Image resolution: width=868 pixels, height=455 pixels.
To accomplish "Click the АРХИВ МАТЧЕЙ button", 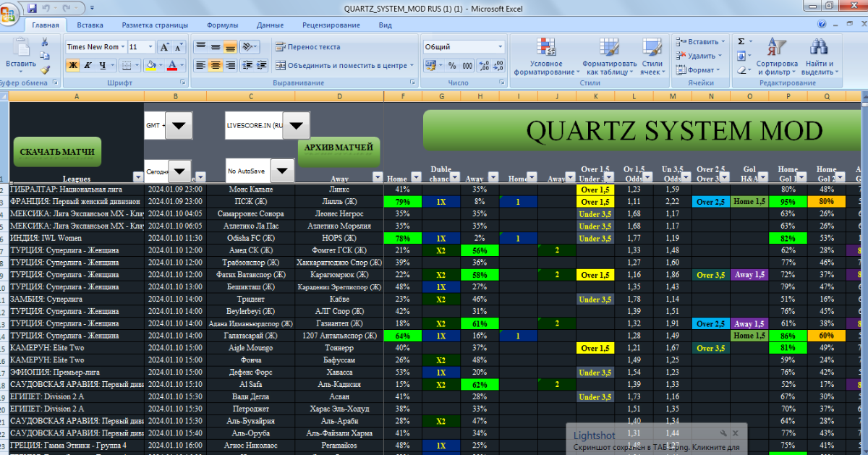I will coord(338,148).
